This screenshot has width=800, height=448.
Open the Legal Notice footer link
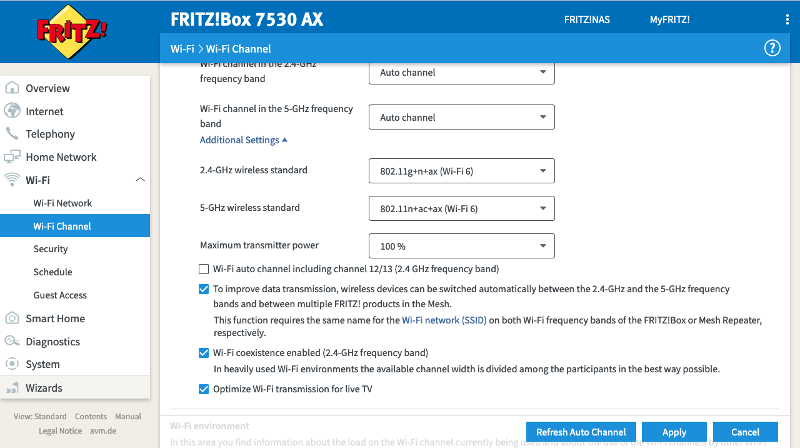(60, 431)
